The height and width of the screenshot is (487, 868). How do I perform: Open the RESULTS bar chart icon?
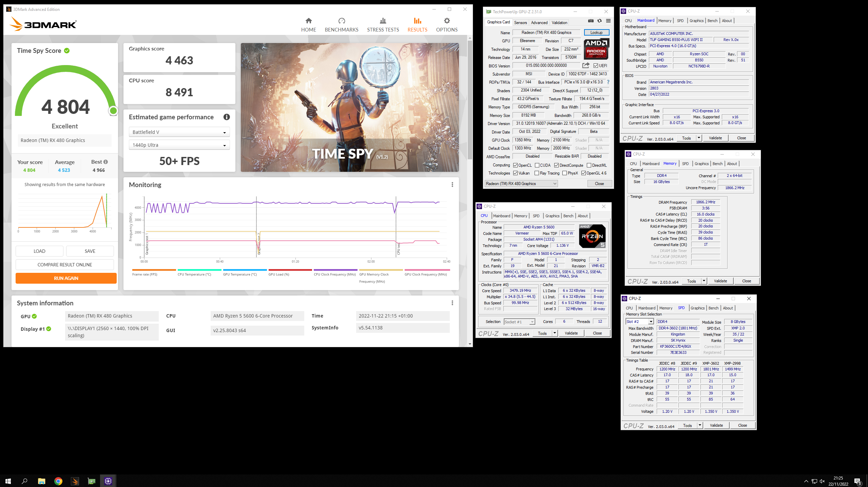[x=417, y=21]
